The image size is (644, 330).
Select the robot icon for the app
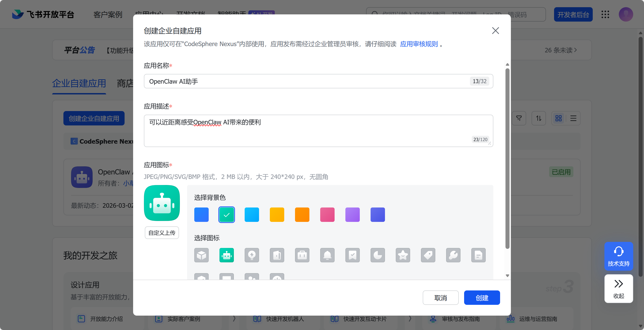[226, 255]
